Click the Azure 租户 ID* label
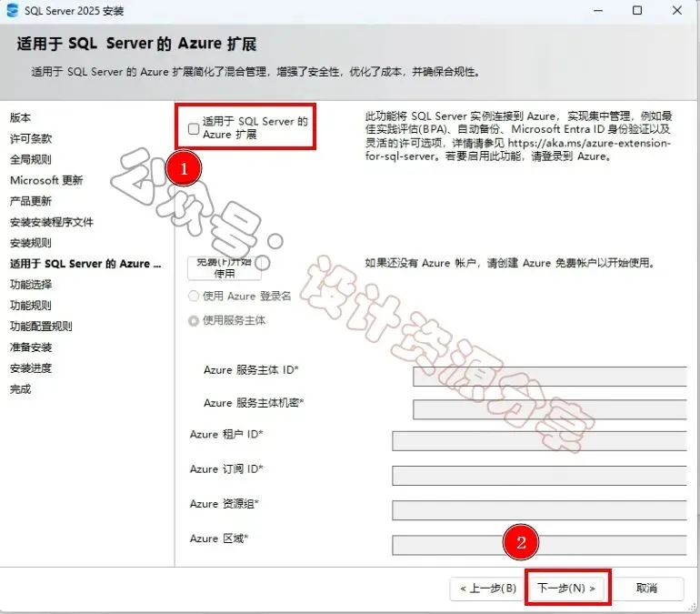Viewport: 700px width, 614px height. (x=226, y=435)
